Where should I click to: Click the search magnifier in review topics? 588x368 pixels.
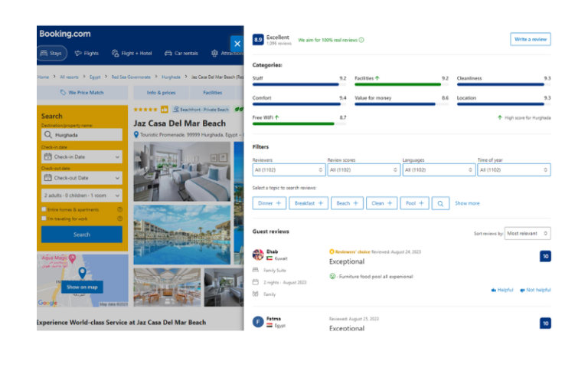[440, 203]
